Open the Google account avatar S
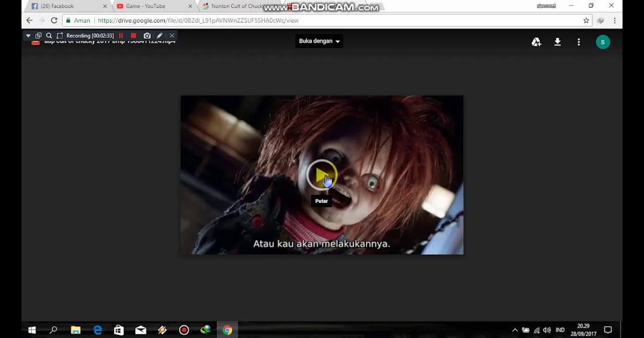Image resolution: width=644 pixels, height=338 pixels. 603,42
